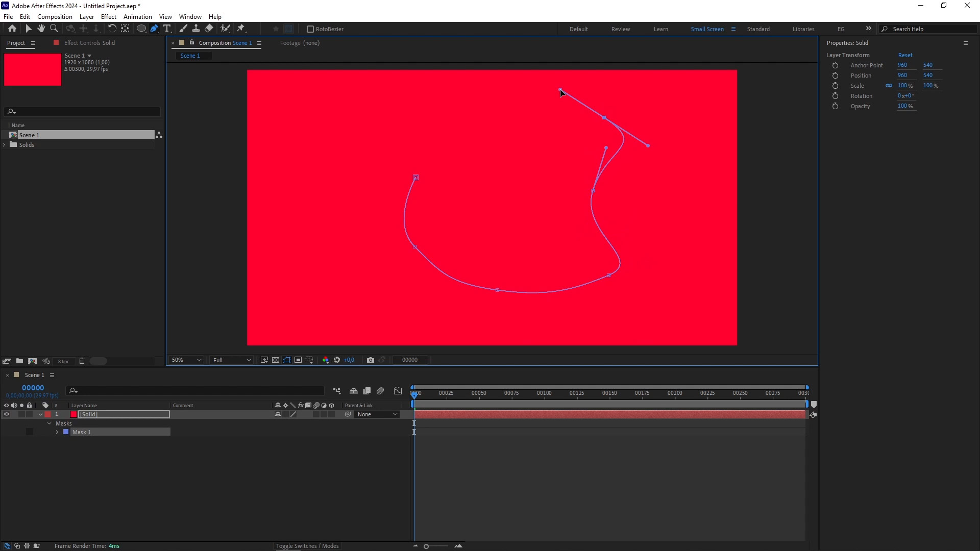Enable the RotoBezier checkbox
Image resolution: width=980 pixels, height=551 pixels.
[x=310, y=29]
